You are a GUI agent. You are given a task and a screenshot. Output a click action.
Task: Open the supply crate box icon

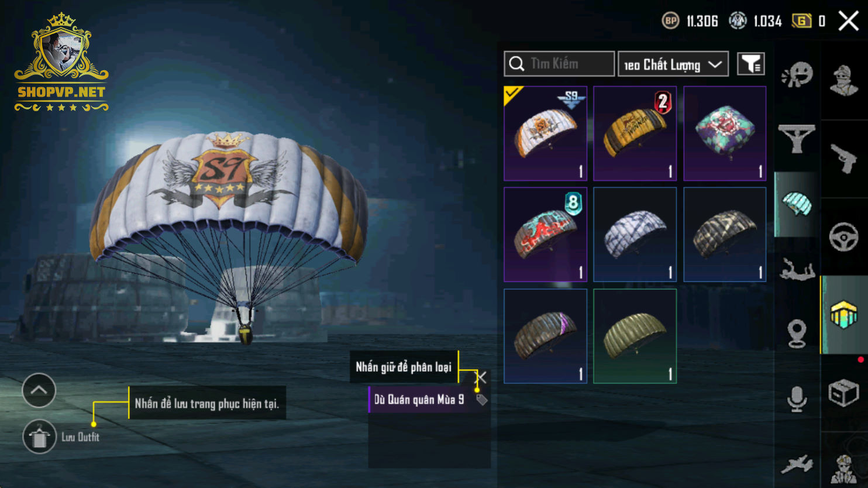(843, 393)
